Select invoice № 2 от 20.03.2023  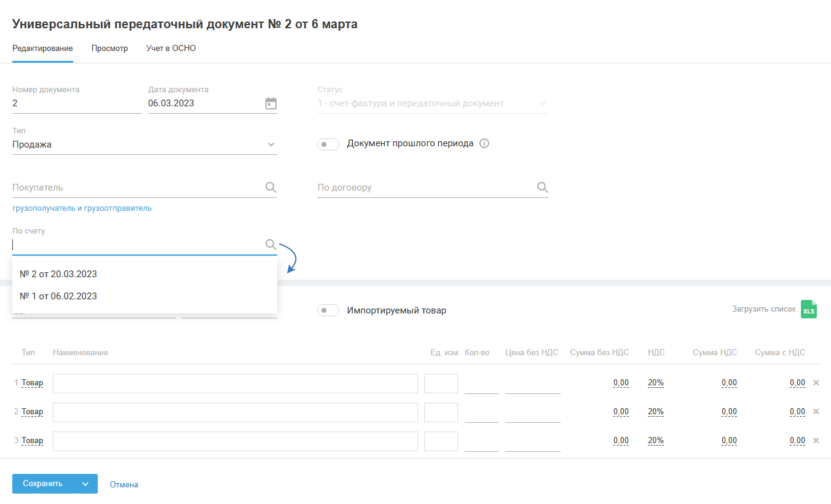(x=58, y=274)
